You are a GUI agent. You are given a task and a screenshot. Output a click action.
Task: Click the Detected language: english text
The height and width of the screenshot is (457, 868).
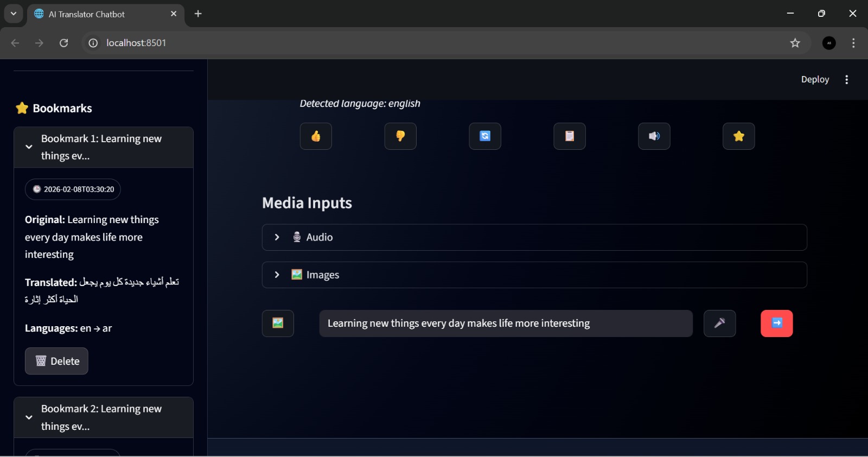pos(360,104)
